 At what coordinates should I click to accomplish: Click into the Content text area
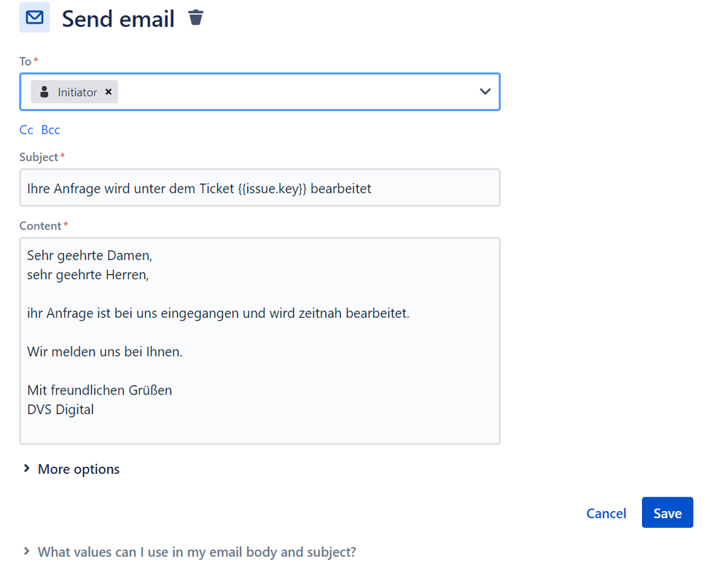259,341
